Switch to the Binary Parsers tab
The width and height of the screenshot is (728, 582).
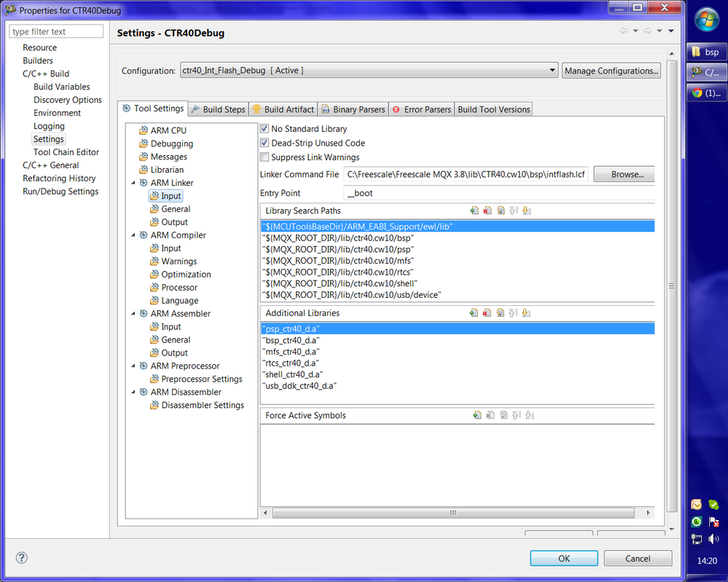point(353,109)
